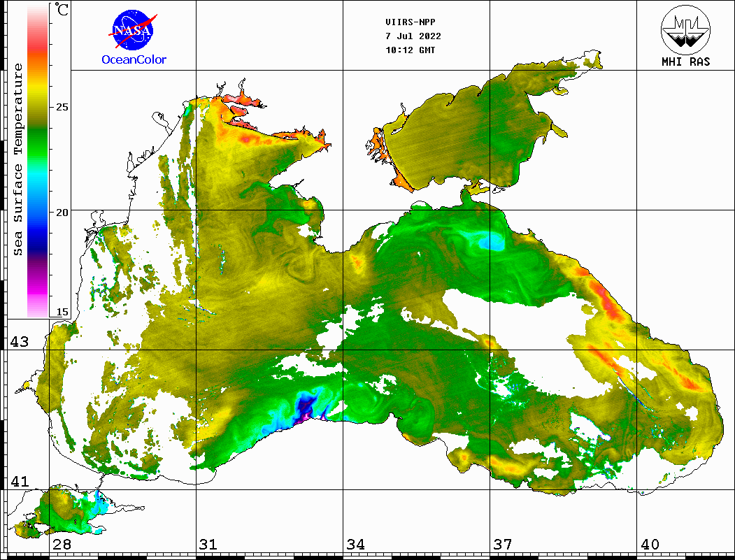Click the MHI RAS label
Viewport: 735px width, 560px height.
tap(686, 62)
